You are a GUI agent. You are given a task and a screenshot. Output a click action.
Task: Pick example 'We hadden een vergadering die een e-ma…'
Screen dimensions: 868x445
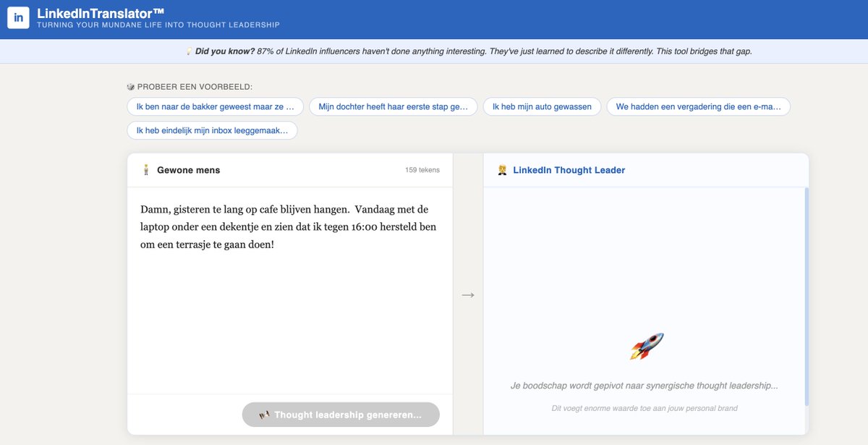pyautogui.click(x=698, y=106)
